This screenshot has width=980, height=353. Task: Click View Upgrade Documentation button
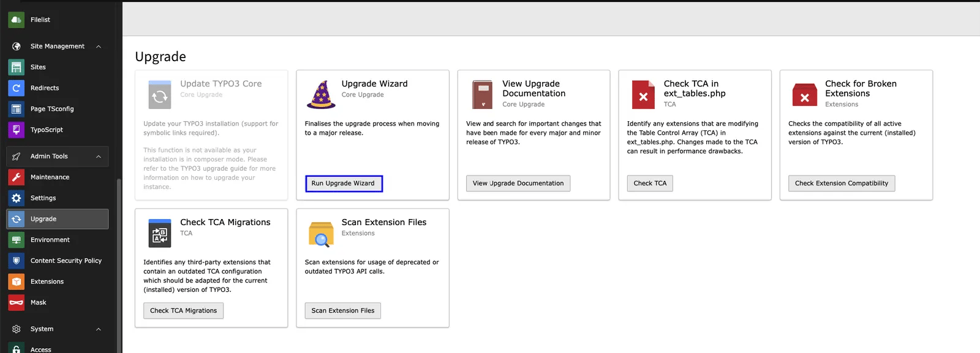518,184
